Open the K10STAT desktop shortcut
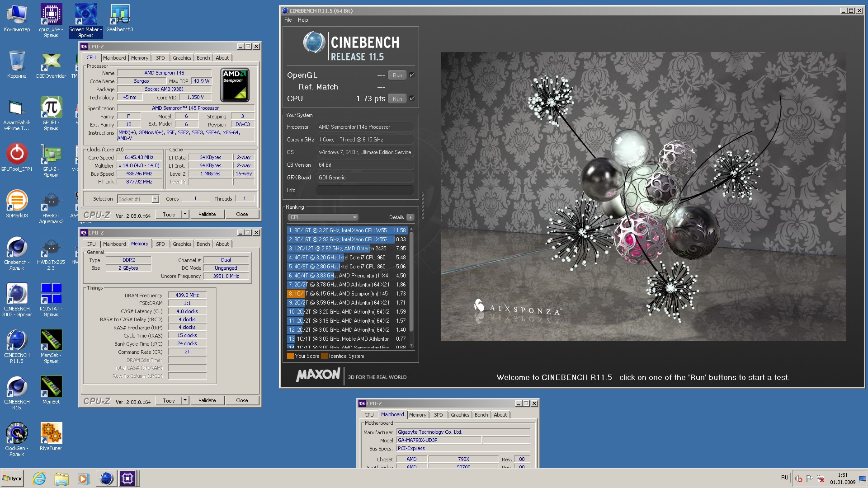 tap(51, 300)
